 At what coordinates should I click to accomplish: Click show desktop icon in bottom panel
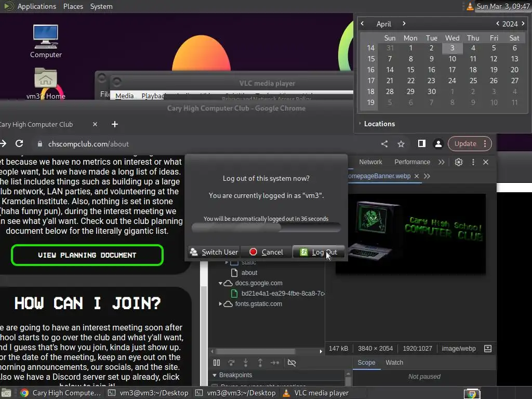click(x=6, y=393)
